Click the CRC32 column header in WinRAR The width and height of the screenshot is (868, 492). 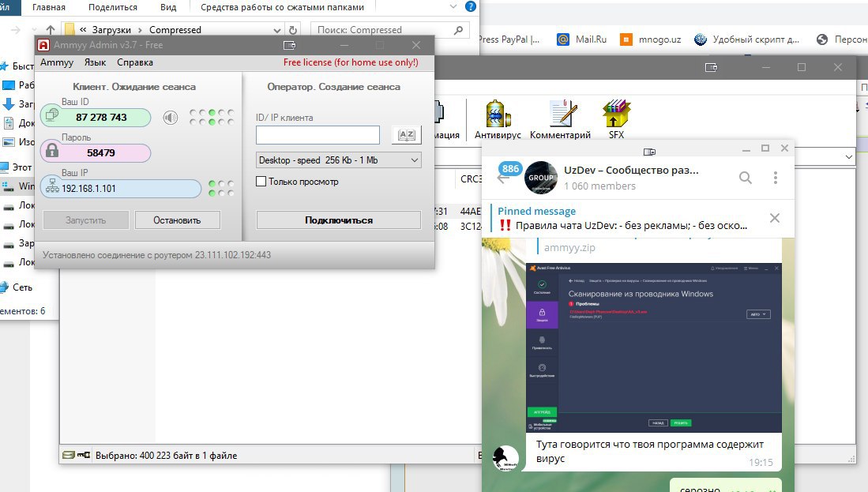click(x=471, y=178)
